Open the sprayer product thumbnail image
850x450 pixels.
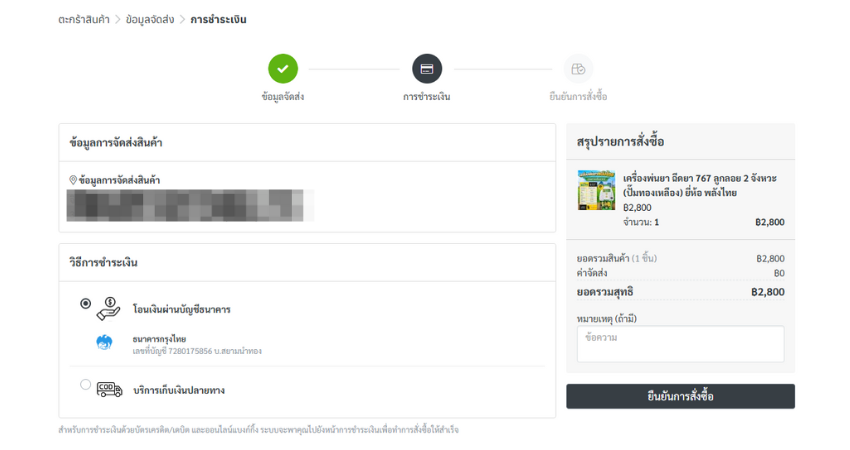(x=596, y=190)
